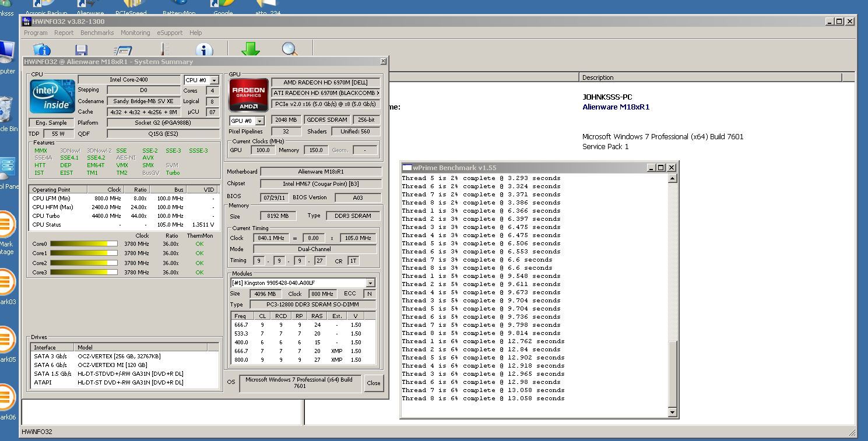Click the magnifying glass toolbar icon
Screen dimensions: 868x441
pos(290,50)
